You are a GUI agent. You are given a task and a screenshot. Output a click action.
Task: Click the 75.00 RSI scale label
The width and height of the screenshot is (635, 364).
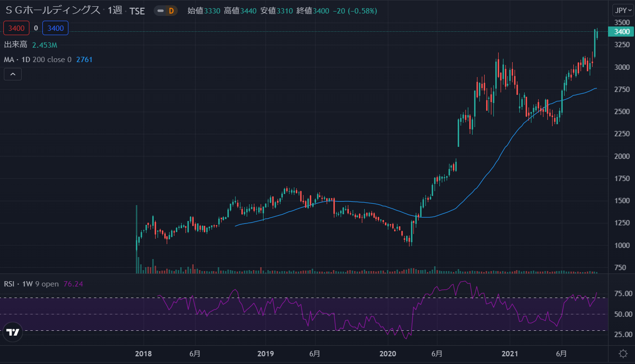point(623,293)
